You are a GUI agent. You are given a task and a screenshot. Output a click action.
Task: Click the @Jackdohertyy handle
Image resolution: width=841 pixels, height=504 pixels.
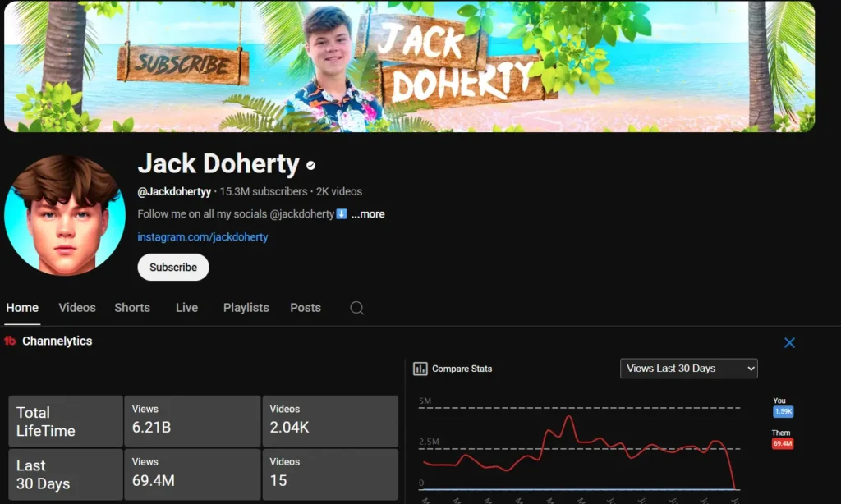pos(174,191)
